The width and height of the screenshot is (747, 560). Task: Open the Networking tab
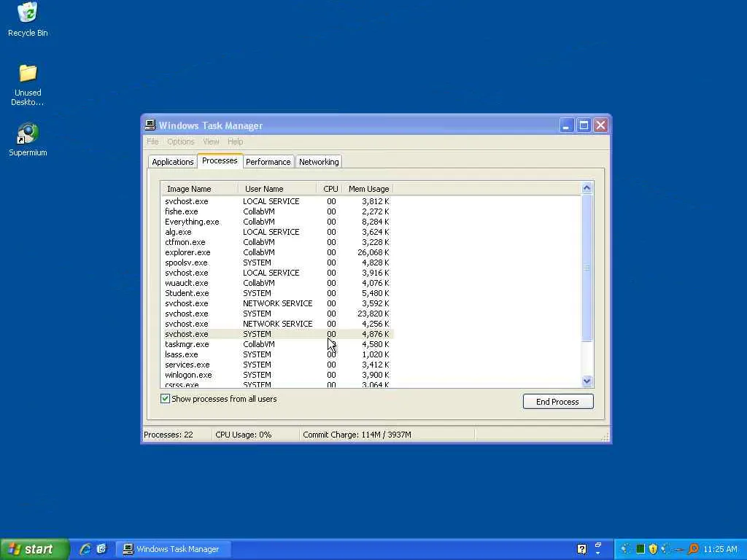(319, 162)
